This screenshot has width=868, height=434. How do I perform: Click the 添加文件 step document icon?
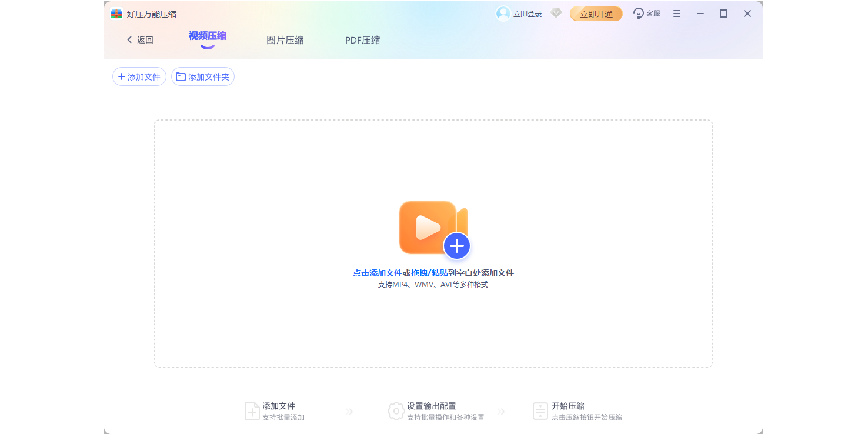coord(252,411)
